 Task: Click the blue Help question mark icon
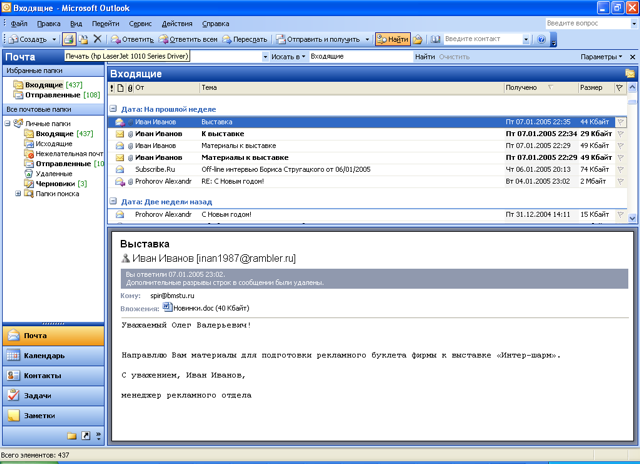(x=541, y=39)
